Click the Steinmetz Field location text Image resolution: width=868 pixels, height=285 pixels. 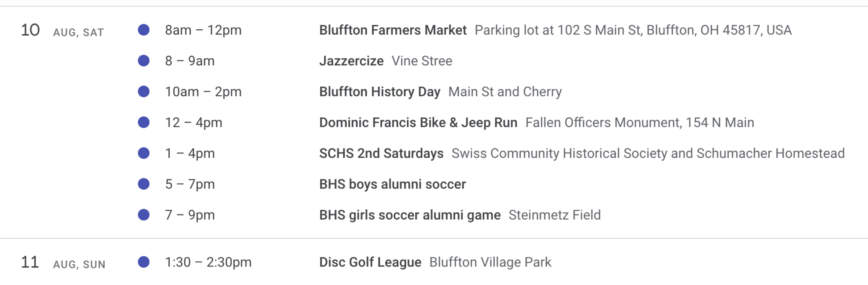point(555,215)
